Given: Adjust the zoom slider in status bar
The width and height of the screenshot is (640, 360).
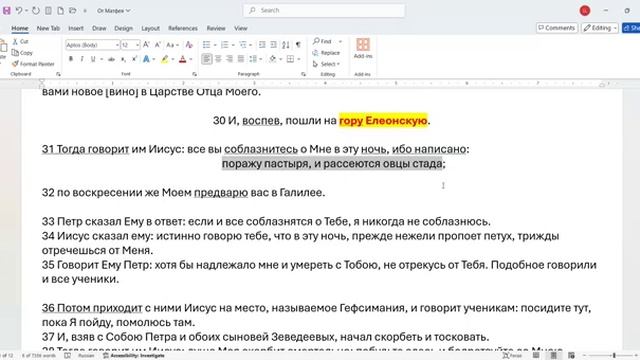Looking at the screenshot, I should (613, 356).
